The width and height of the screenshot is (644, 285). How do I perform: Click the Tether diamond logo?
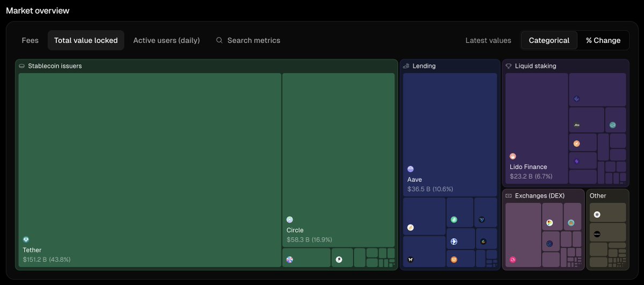(x=26, y=239)
